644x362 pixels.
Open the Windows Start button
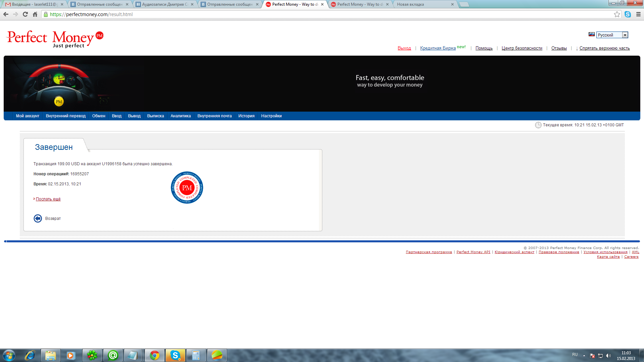coord(9,355)
